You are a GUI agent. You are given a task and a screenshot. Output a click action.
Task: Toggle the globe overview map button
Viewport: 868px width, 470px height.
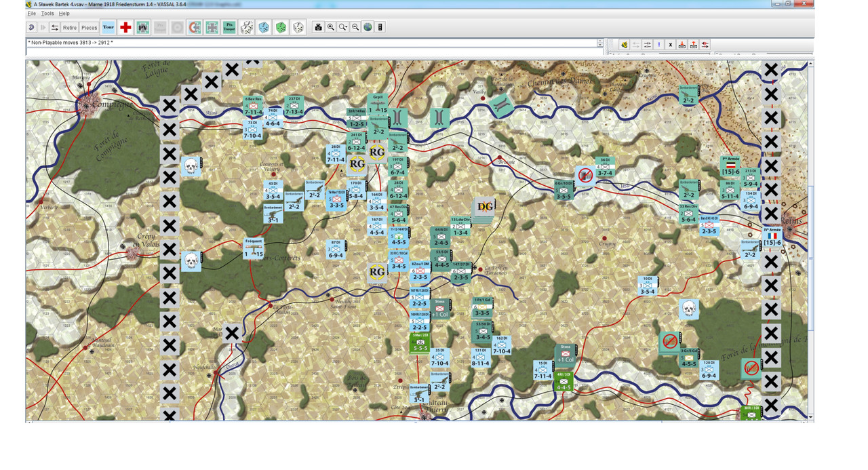point(368,27)
